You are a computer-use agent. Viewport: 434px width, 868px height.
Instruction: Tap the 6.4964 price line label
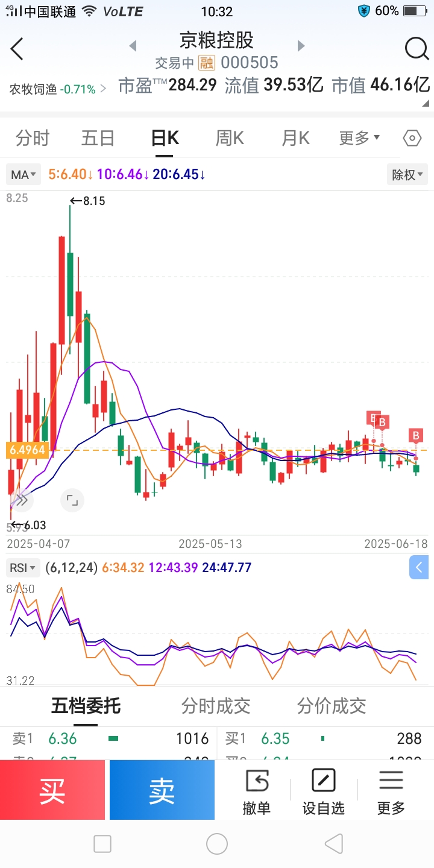(x=27, y=450)
